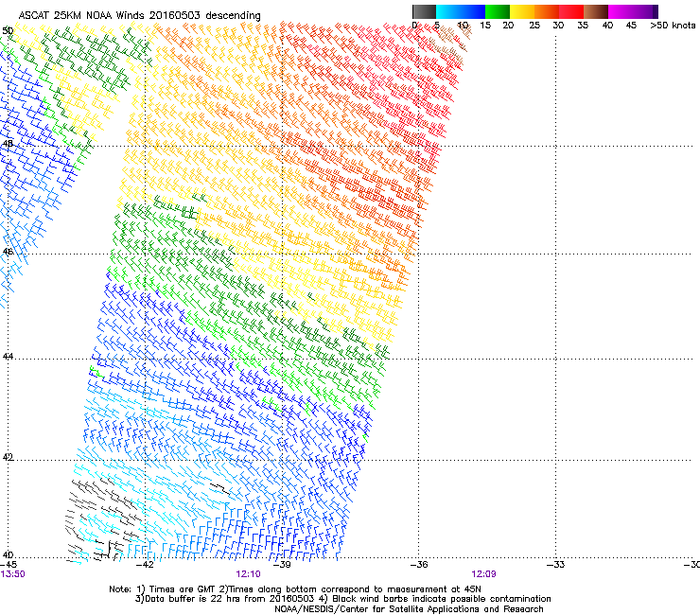
Task: Click the legend tick label '35'
Action: (583, 25)
